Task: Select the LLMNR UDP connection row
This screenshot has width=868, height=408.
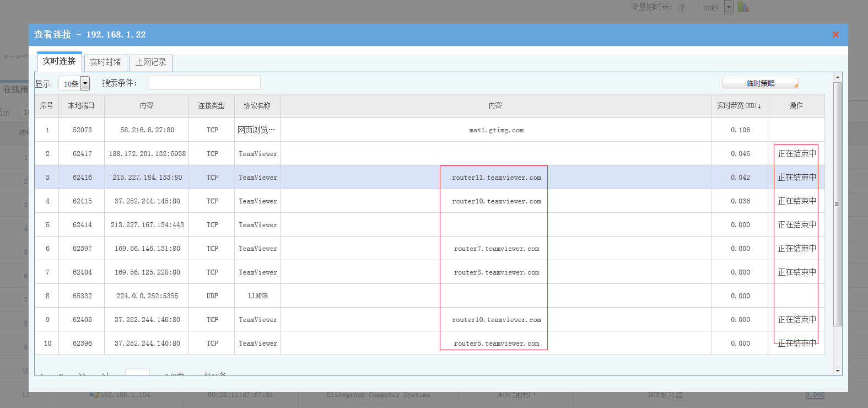Action: coord(258,296)
